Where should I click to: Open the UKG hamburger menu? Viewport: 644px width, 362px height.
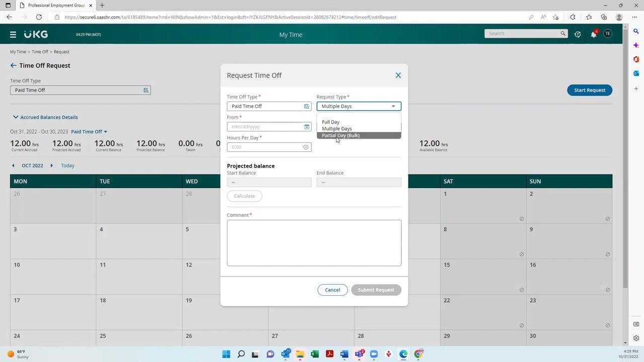tap(13, 35)
